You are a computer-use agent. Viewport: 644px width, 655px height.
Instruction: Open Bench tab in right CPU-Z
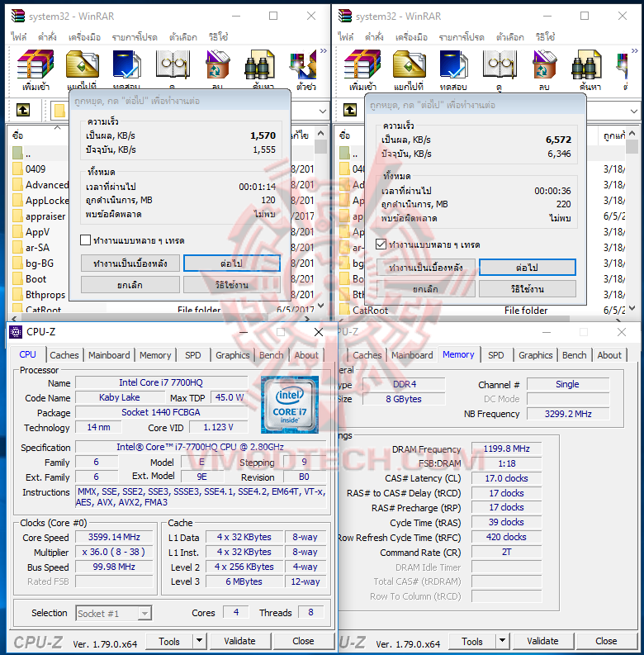[x=575, y=355]
